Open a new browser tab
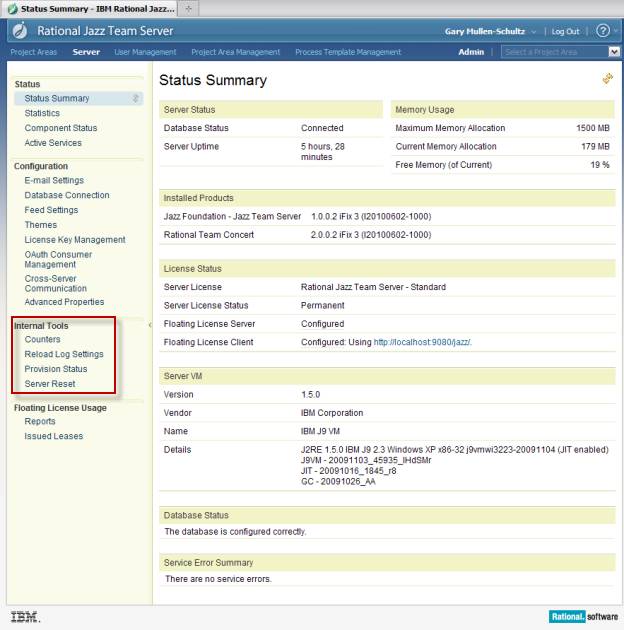Screen dimensions: 624x630 [188, 8]
